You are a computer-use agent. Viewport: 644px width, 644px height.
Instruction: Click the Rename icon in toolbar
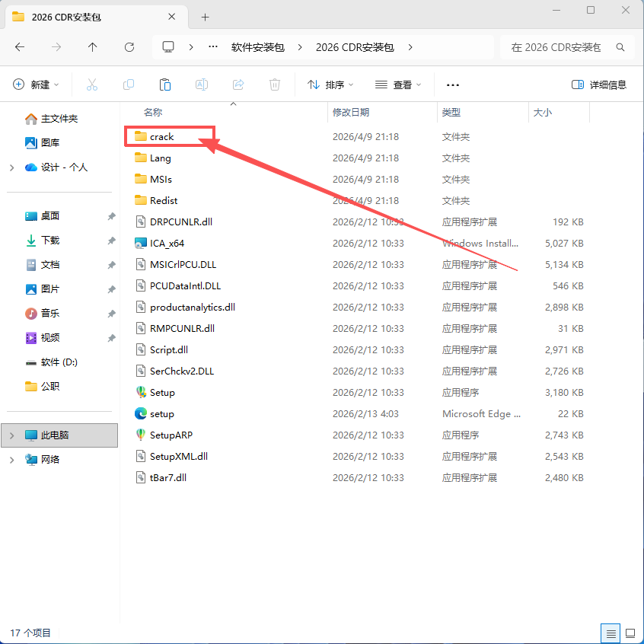pyautogui.click(x=201, y=84)
